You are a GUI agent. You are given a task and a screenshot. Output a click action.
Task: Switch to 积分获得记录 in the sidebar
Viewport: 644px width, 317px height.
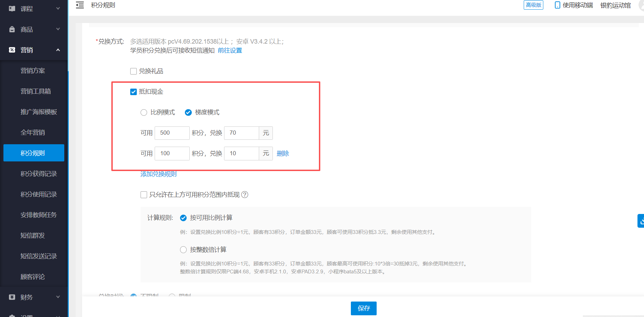39,173
